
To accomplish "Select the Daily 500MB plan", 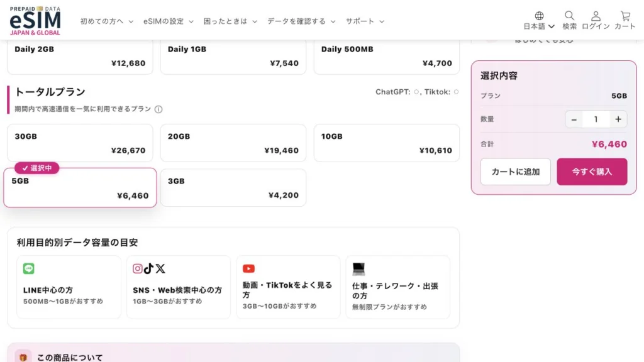I will point(387,57).
